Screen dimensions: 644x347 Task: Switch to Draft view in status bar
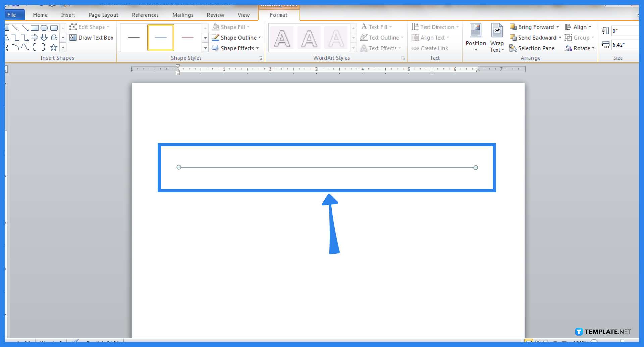point(564,341)
